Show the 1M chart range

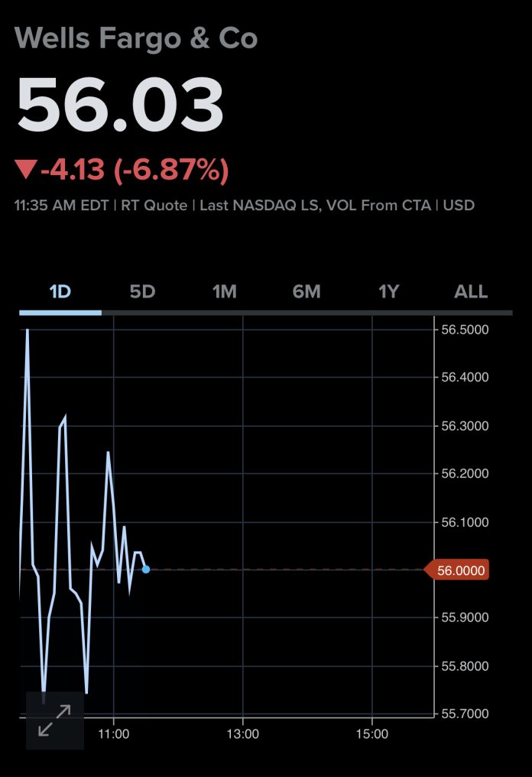pos(224,291)
